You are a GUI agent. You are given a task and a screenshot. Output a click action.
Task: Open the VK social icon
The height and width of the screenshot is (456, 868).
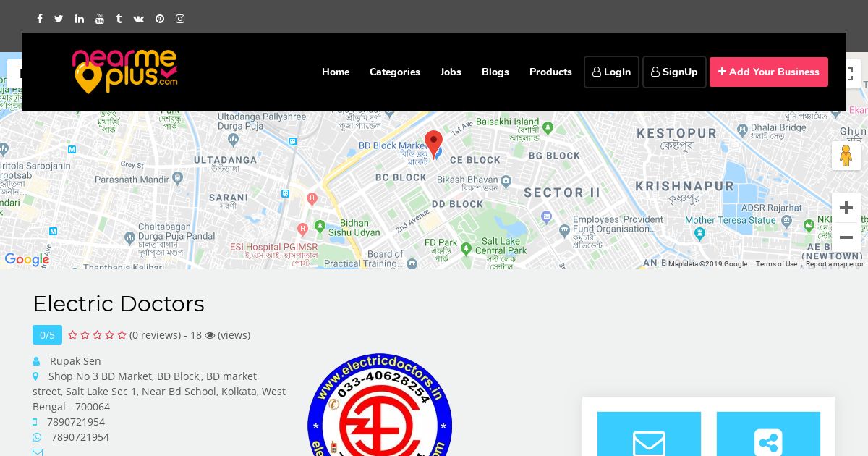(x=139, y=19)
